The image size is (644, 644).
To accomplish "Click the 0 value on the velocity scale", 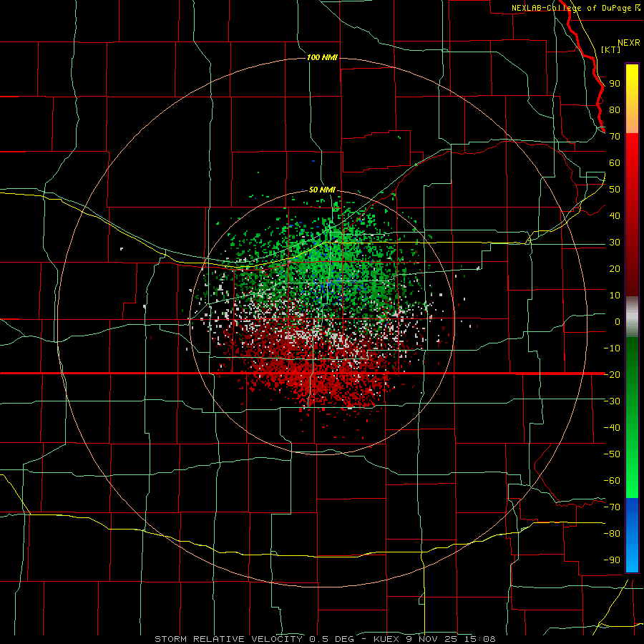I will point(618,321).
